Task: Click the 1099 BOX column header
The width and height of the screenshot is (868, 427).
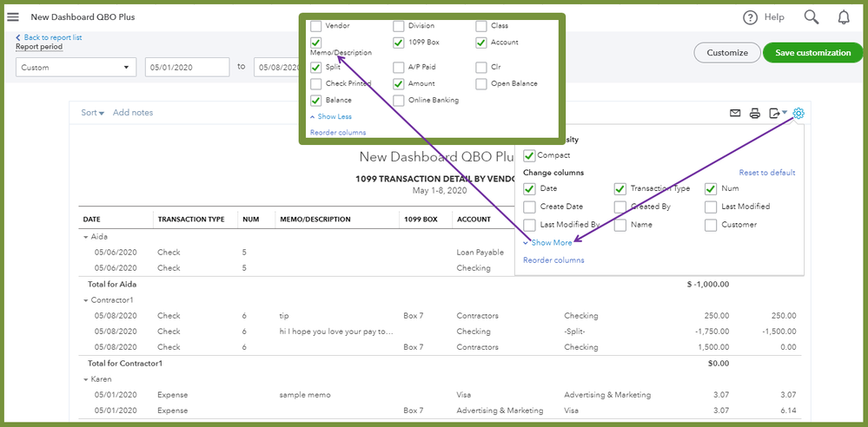Action: click(x=421, y=219)
